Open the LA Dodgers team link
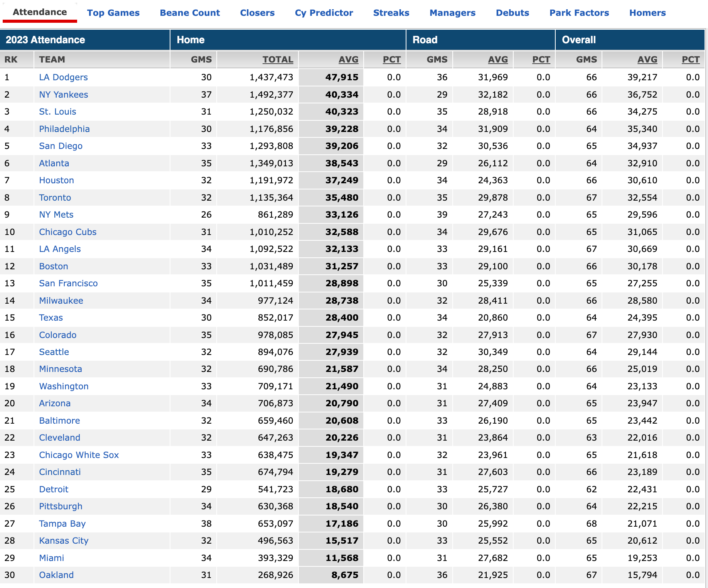The width and height of the screenshot is (708, 588). [63, 77]
